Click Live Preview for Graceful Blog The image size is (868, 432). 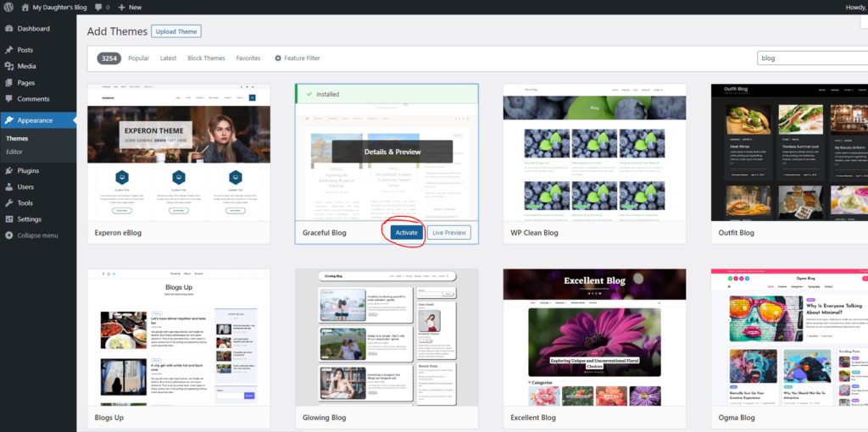[448, 232]
